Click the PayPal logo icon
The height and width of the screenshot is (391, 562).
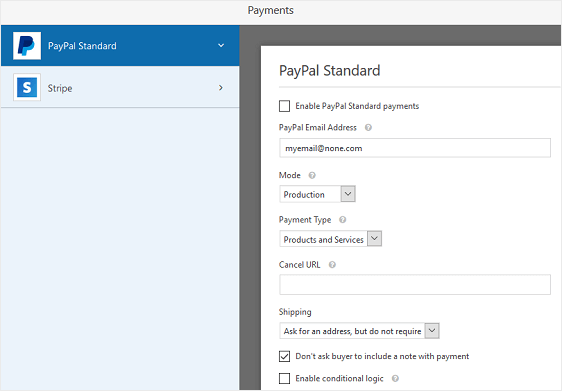click(x=27, y=46)
